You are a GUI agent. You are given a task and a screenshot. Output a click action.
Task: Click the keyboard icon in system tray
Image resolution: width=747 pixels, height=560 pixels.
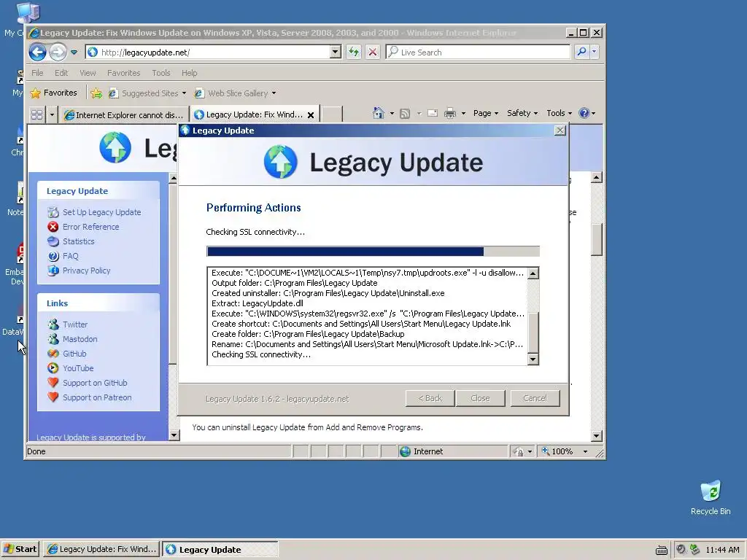661,550
